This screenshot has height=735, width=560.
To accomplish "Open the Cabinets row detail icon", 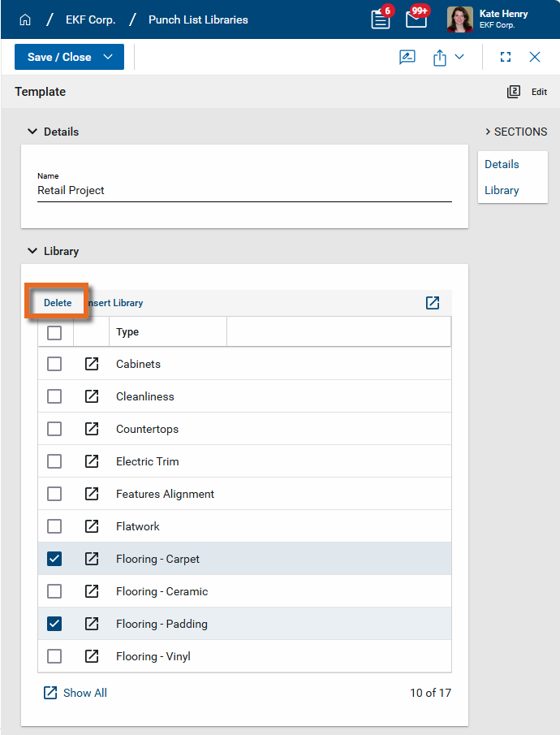I will pos(92,364).
